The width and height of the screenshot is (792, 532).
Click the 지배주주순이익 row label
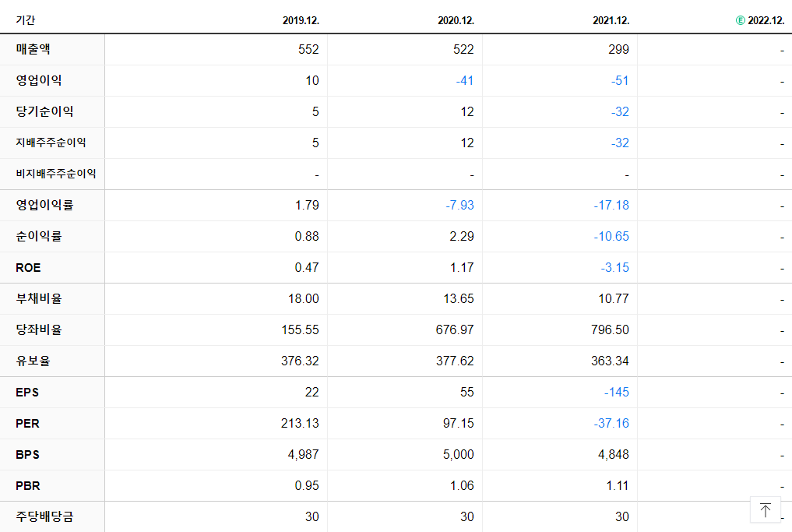pyautogui.click(x=51, y=143)
